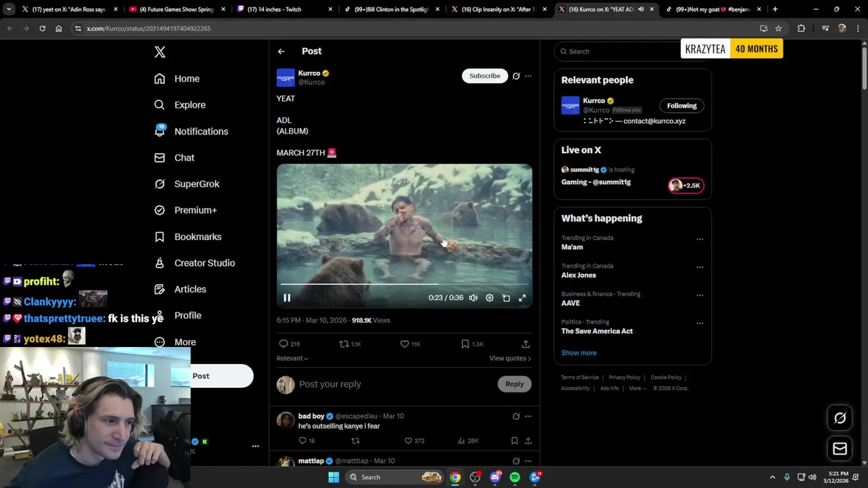Toggle Following for Kurrco
This screenshot has height=488, width=868.
pos(682,106)
